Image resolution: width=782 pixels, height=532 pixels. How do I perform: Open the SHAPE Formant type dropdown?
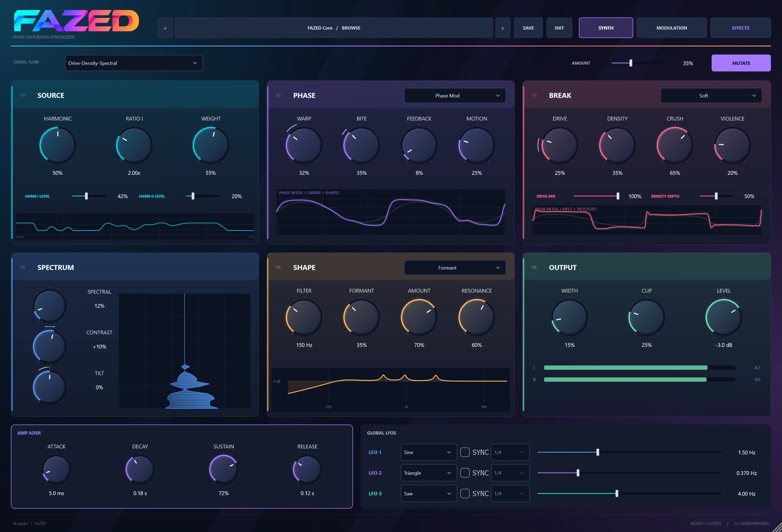[x=455, y=268]
